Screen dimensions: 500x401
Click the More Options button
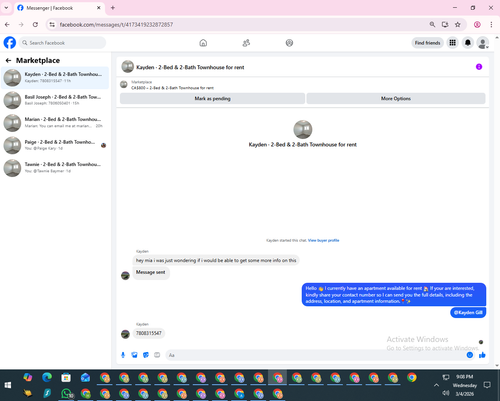396,98
